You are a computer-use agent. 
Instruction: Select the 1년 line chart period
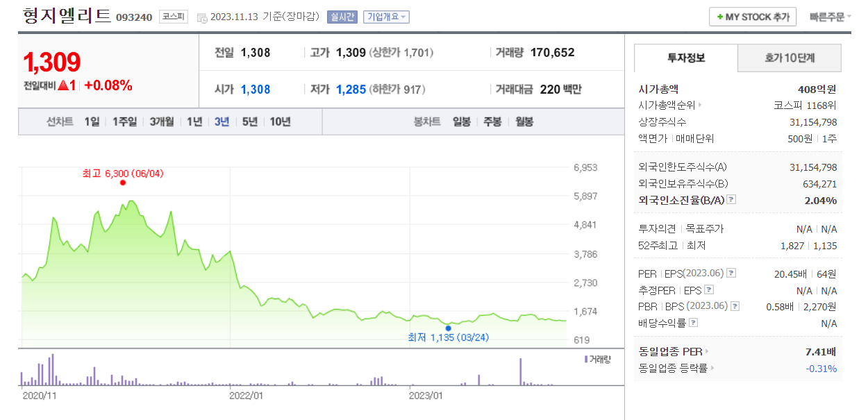click(x=194, y=121)
